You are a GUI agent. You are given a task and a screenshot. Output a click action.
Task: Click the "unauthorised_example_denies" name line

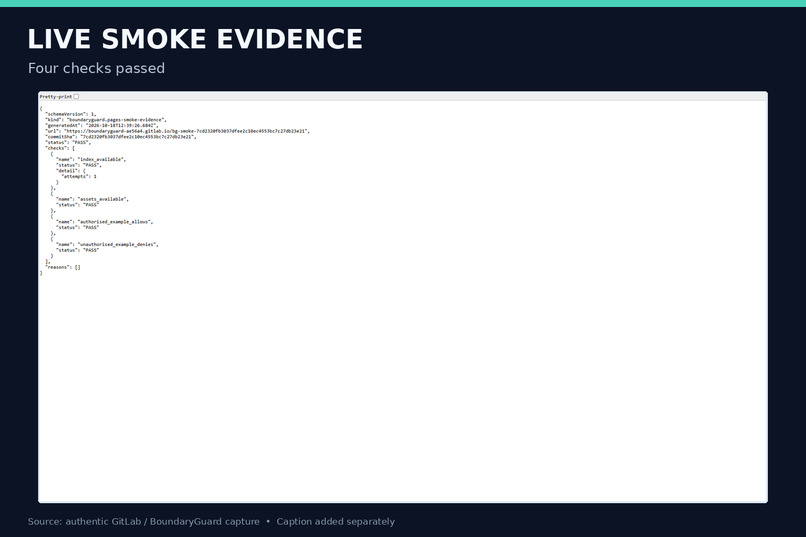[107, 245]
